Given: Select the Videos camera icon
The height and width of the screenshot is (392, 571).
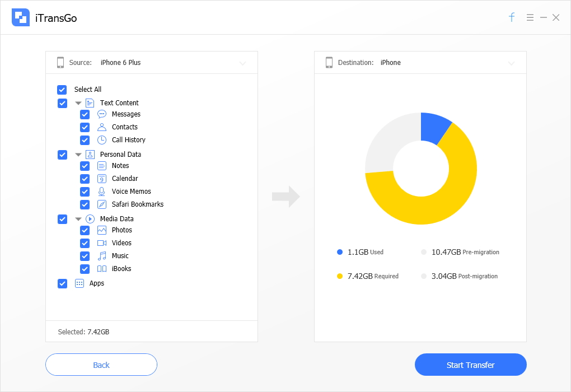Looking at the screenshot, I should click(101, 242).
